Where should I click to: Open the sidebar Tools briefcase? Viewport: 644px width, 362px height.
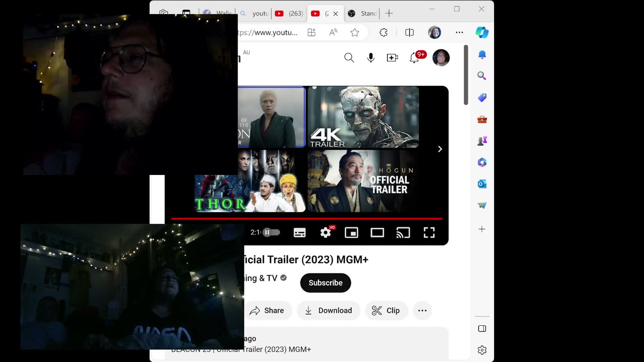(x=482, y=119)
